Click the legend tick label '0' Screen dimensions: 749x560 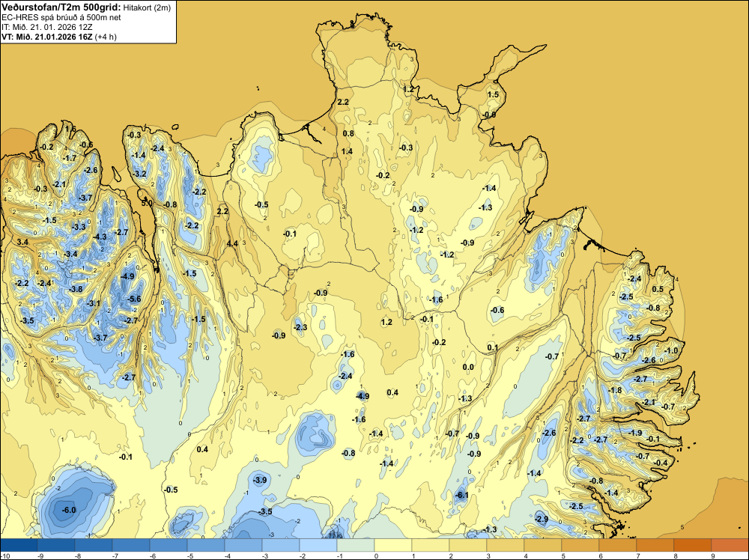click(x=377, y=556)
